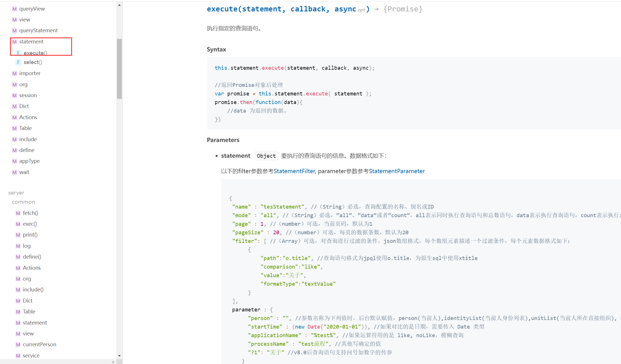Click the M icon beside currentPerson
The image size is (621, 364).
click(18, 345)
